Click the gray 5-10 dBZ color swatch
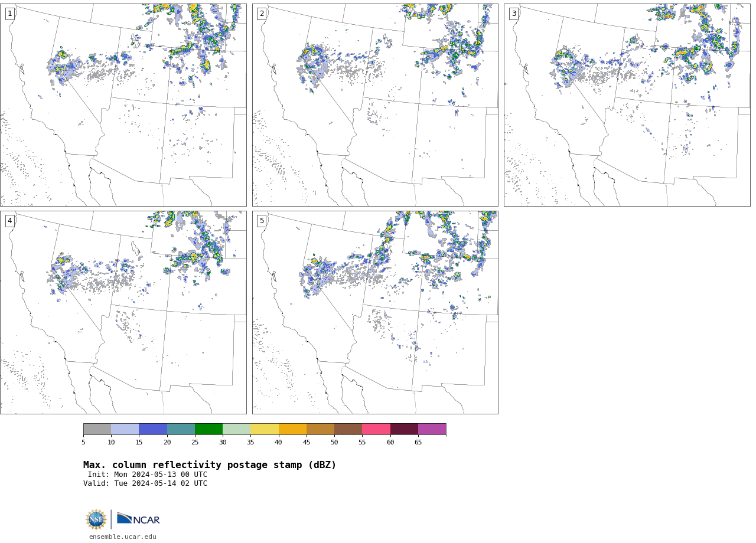756x543 pixels. [97, 429]
